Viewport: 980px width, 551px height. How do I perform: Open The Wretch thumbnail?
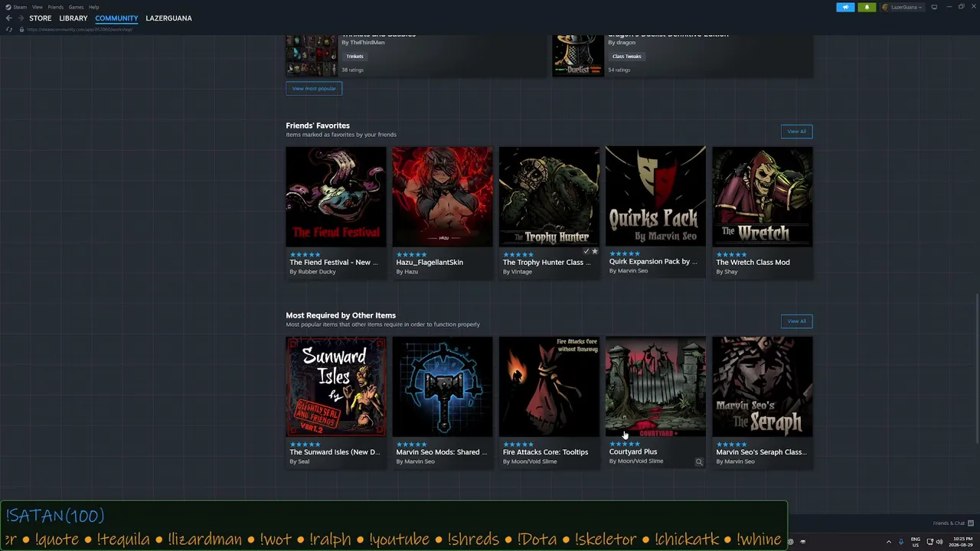tap(763, 197)
